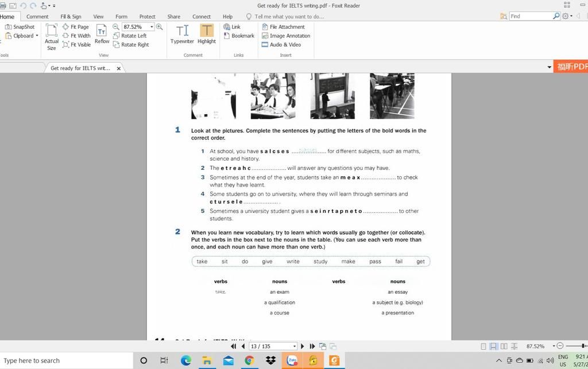
Task: Select the Typewriter tool
Action: tap(182, 34)
